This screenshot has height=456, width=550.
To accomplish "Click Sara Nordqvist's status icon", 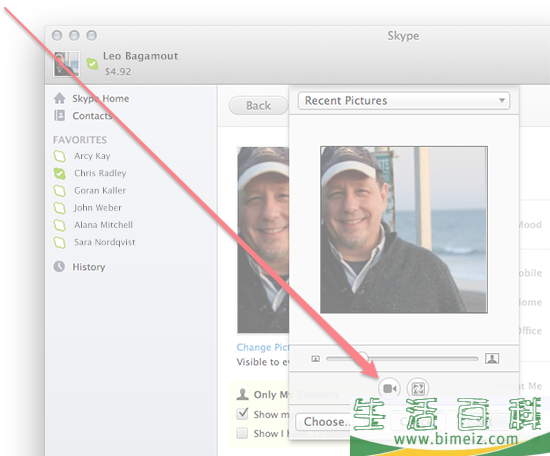I will point(60,242).
